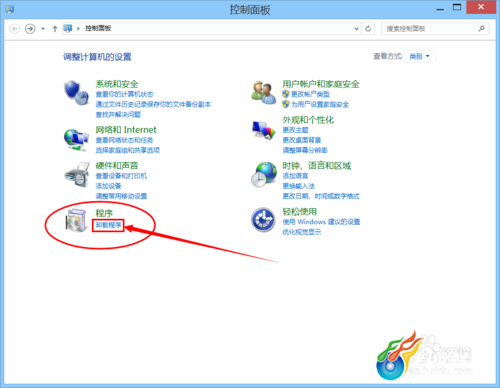Open the 类别 view-by dropdown

tap(420, 56)
